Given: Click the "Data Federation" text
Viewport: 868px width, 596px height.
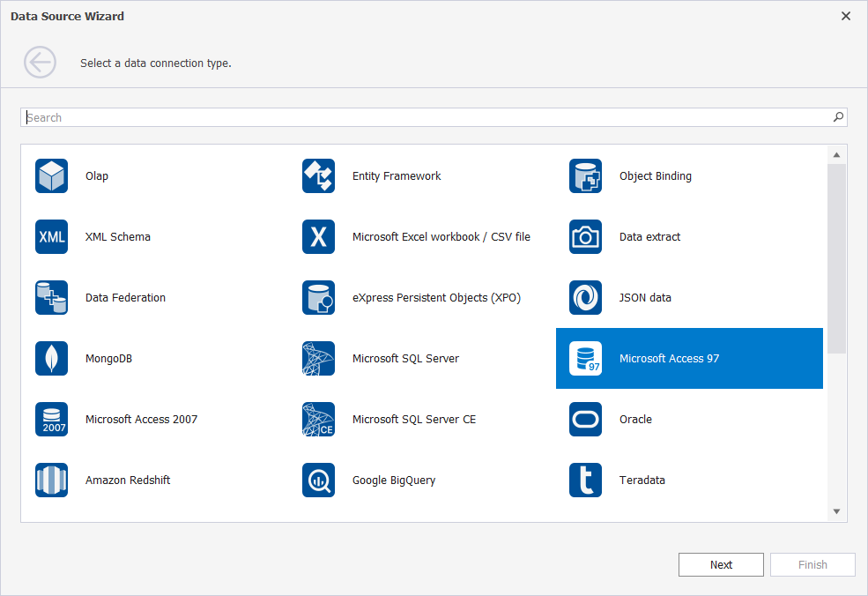Looking at the screenshot, I should (126, 297).
